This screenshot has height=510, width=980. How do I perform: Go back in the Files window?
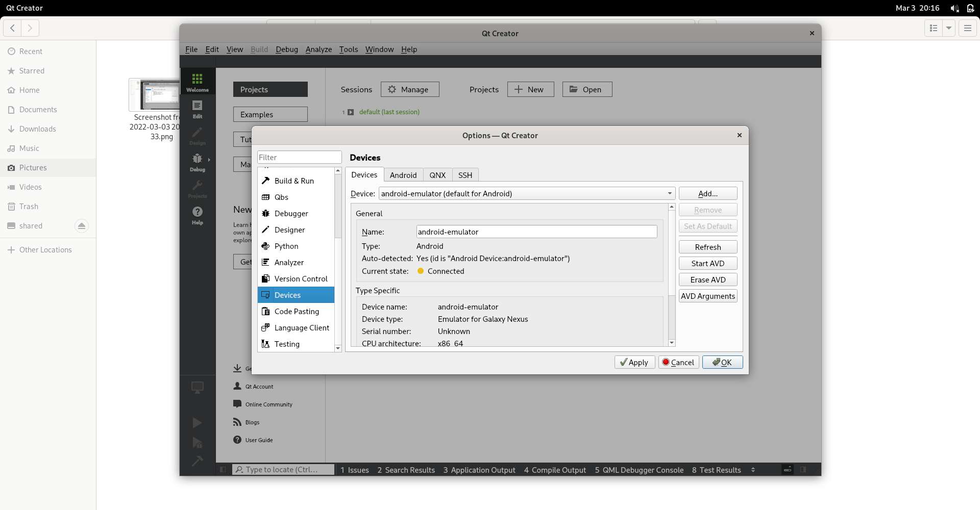[x=12, y=28]
